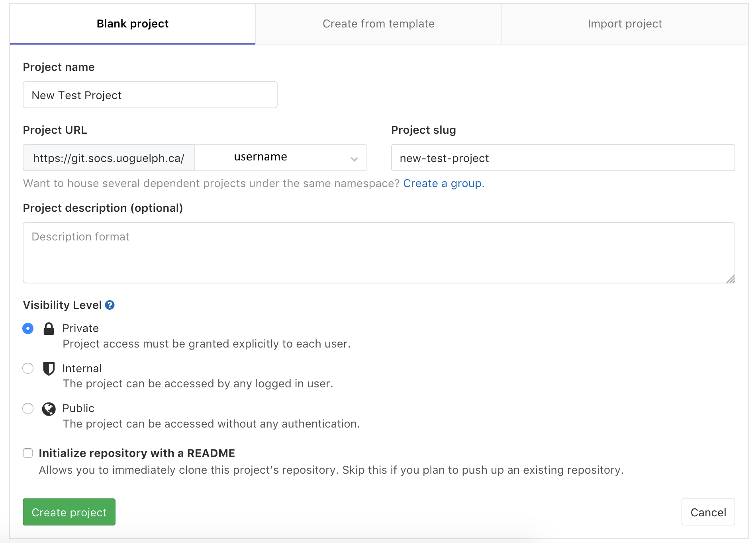Image resolution: width=756 pixels, height=543 pixels.
Task: Enable Initialize repository with a README
Action: (28, 453)
